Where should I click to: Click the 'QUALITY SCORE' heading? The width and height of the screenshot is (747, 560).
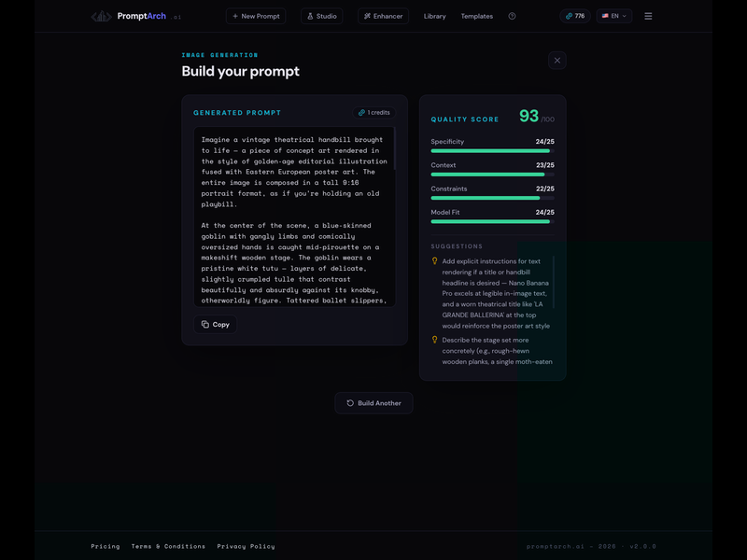tap(464, 119)
